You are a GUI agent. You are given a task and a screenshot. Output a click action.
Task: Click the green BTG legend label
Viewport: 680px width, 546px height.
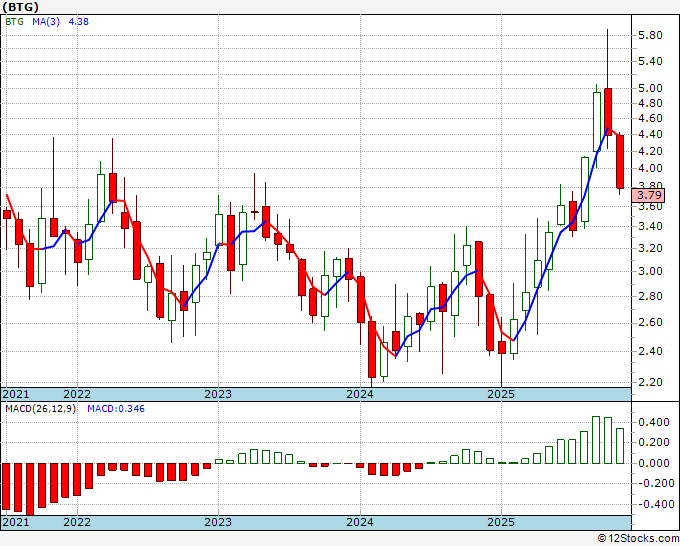15,21
